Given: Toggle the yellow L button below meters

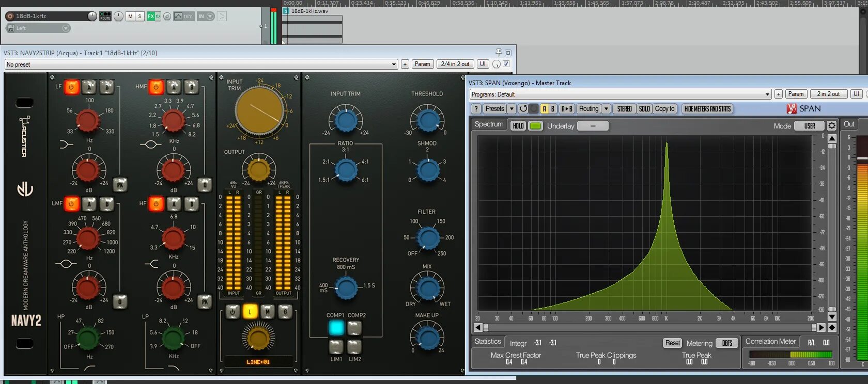Looking at the screenshot, I should [250, 311].
